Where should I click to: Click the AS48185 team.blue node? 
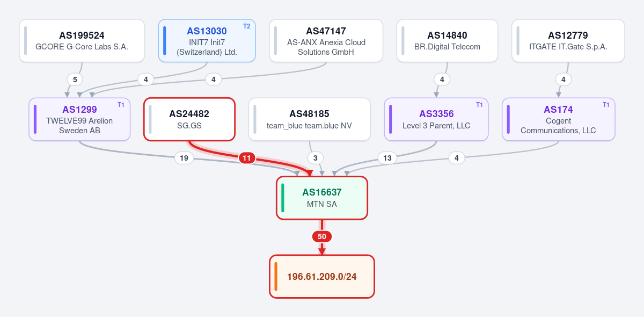[x=310, y=119]
